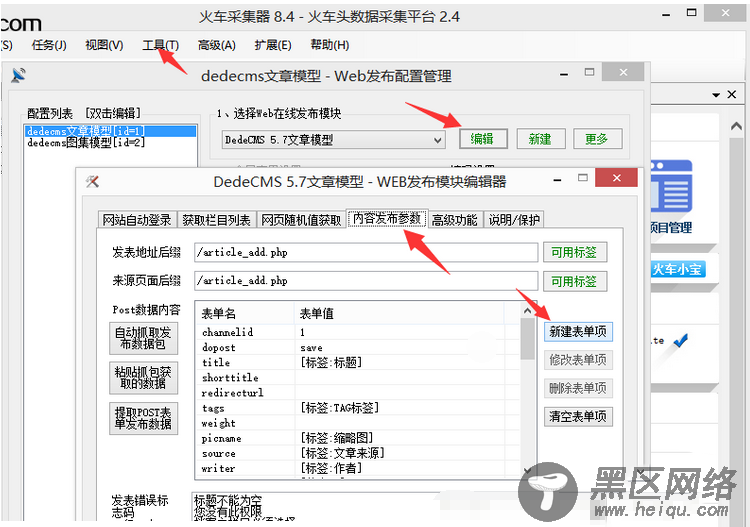Close the side panel in main window
Image resolution: width=750 pixels, height=527 pixels.
point(732,95)
